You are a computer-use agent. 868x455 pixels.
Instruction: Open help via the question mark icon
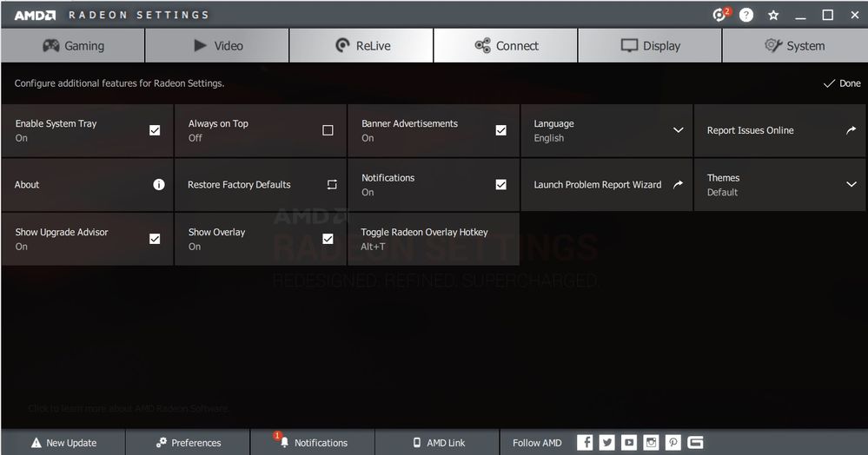tap(746, 15)
